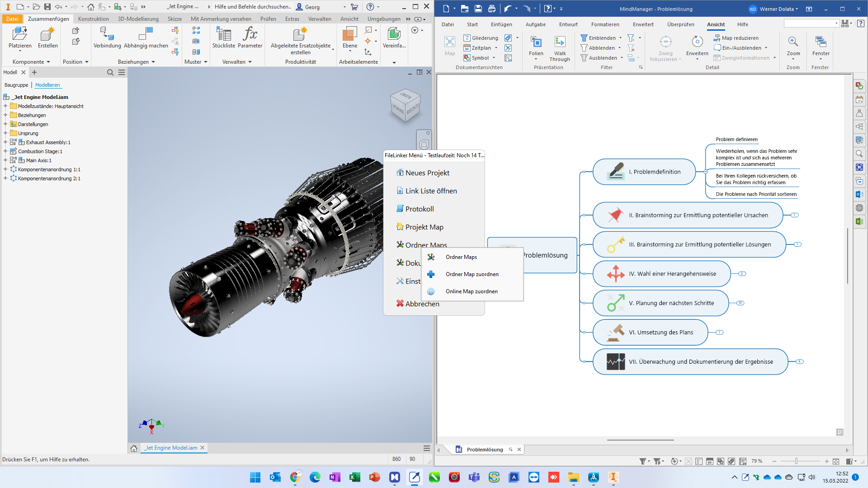Open the 3D-Modellierung ribbon tab

[x=138, y=19]
